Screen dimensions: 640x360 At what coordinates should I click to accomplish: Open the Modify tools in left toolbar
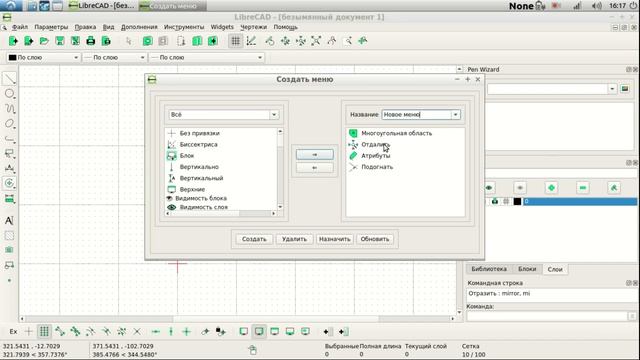(9, 183)
